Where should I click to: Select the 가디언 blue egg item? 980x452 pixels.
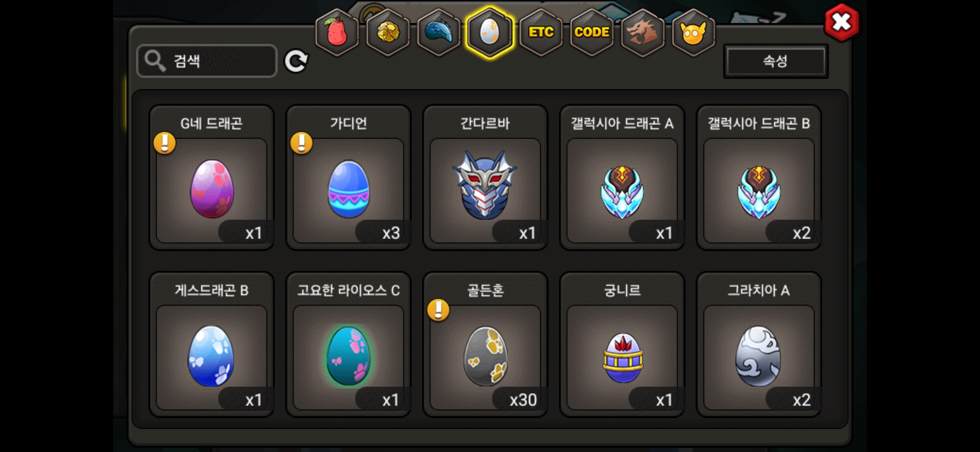click(x=348, y=177)
